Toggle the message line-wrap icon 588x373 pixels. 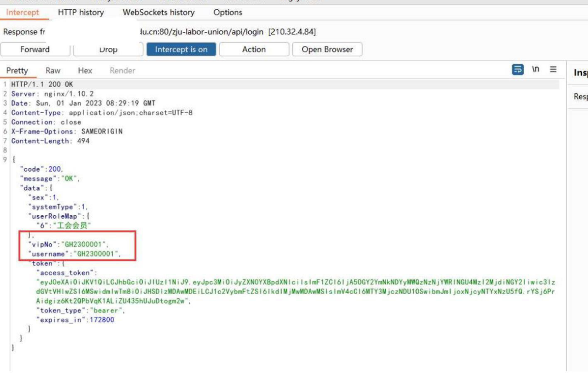click(518, 70)
